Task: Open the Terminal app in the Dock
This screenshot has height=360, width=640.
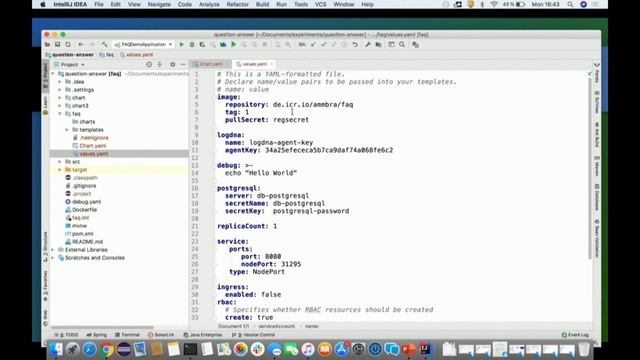Action: 190,349
